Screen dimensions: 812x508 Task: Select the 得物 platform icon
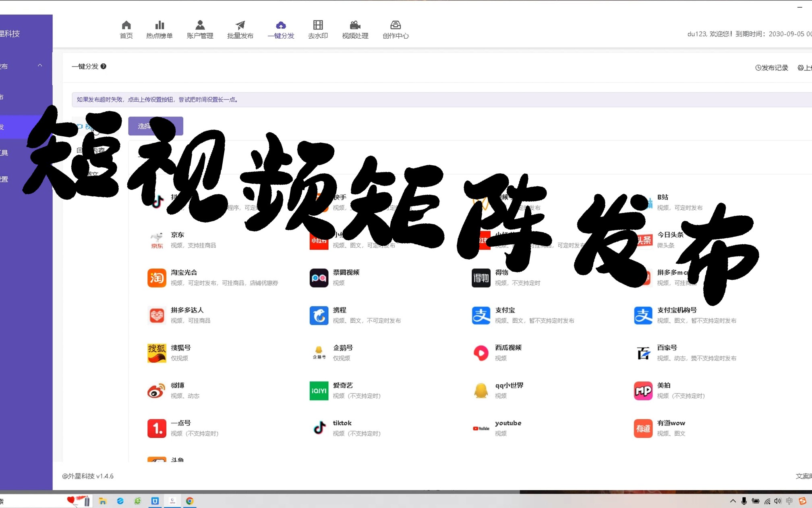point(481,278)
